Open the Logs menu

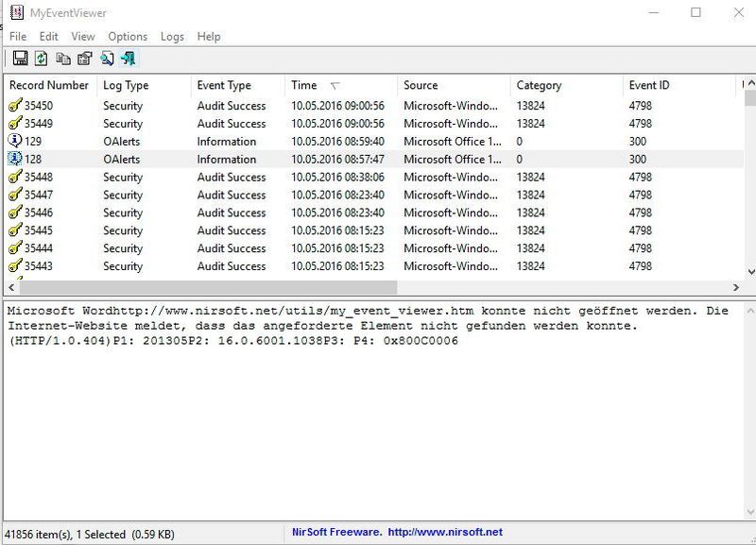point(171,36)
